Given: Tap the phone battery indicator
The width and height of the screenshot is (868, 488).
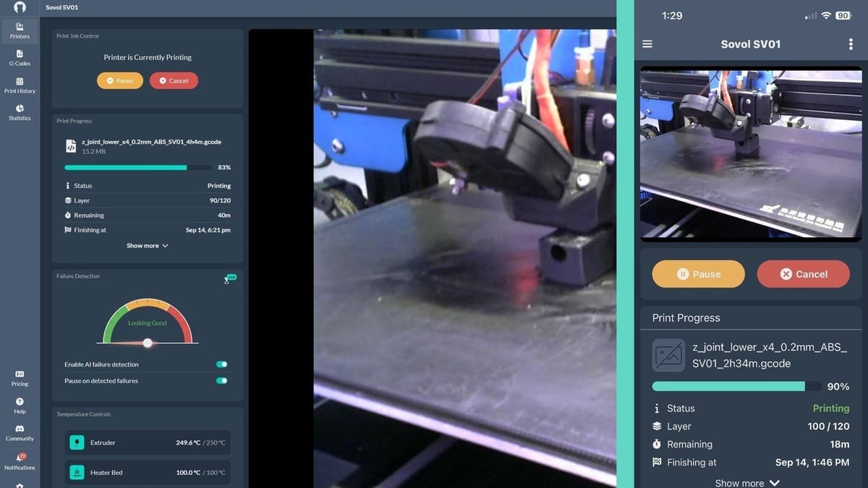Looking at the screenshot, I should tap(843, 15).
